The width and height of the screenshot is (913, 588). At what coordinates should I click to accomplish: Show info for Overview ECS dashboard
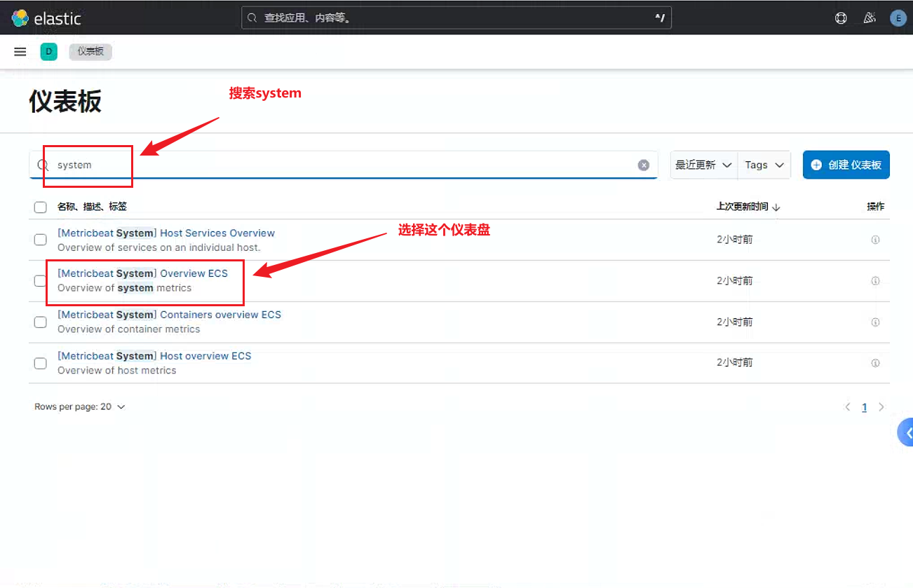click(874, 281)
